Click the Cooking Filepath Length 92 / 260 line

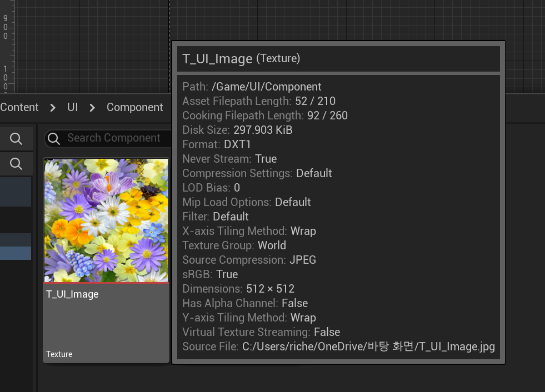coord(265,115)
